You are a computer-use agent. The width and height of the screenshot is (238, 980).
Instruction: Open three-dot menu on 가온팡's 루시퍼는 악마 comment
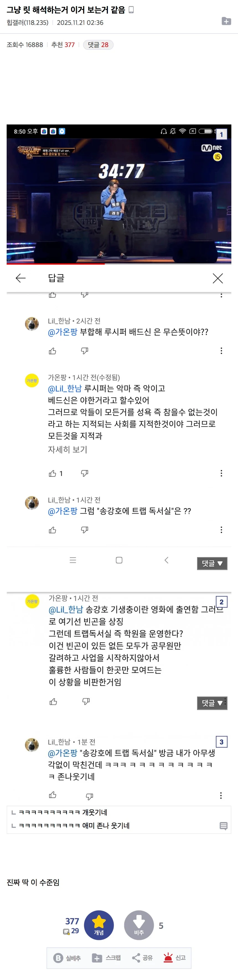pos(221,473)
